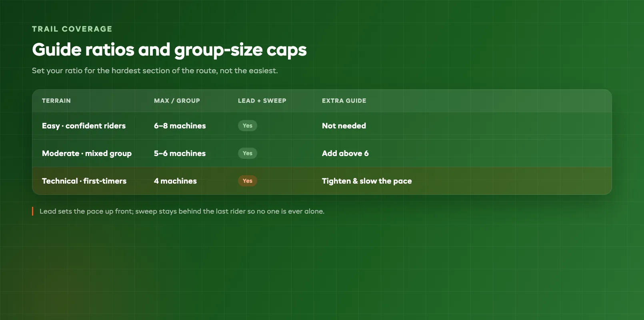The image size is (644, 320).
Task: Click the Easy · confident riders row label
Action: tap(84, 126)
